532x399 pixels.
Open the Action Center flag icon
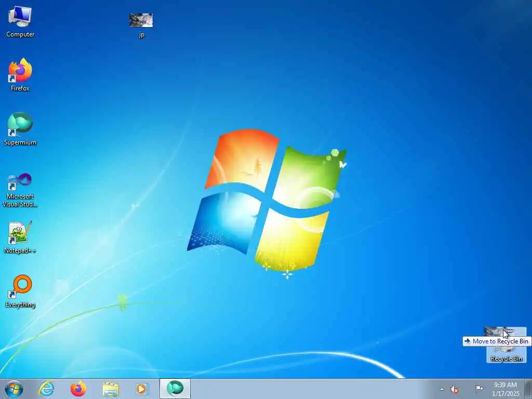478,389
